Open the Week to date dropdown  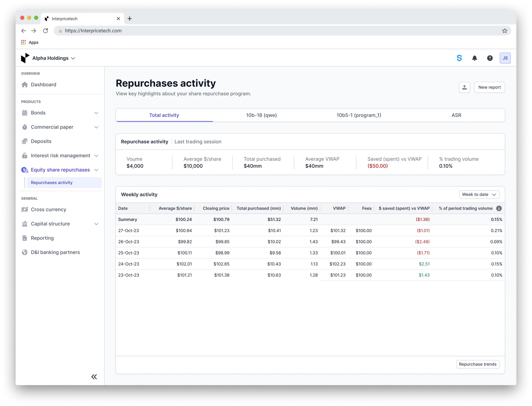pyautogui.click(x=479, y=194)
